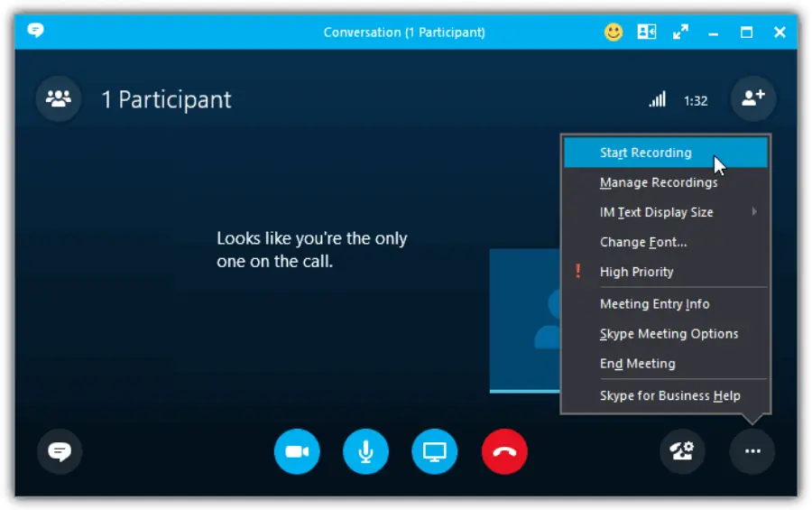Click the 1 Participant heading text

coord(166,99)
